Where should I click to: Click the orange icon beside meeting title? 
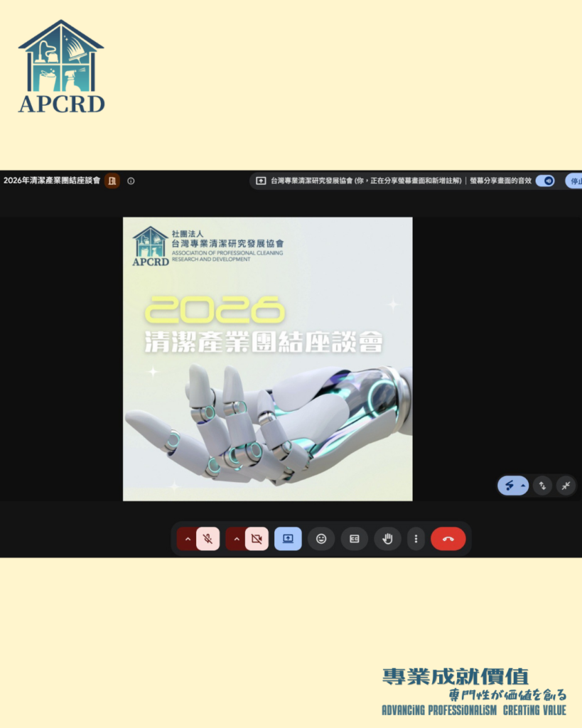(112, 181)
